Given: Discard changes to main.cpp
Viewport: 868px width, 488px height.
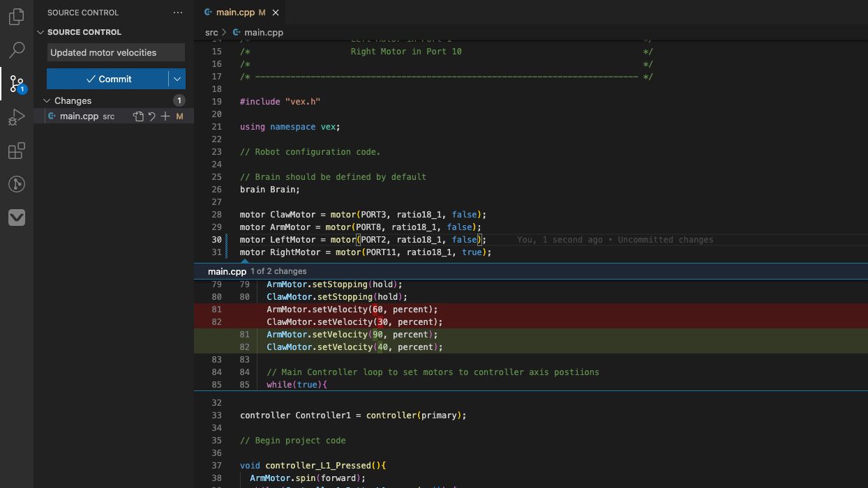Looking at the screenshot, I should tap(151, 116).
